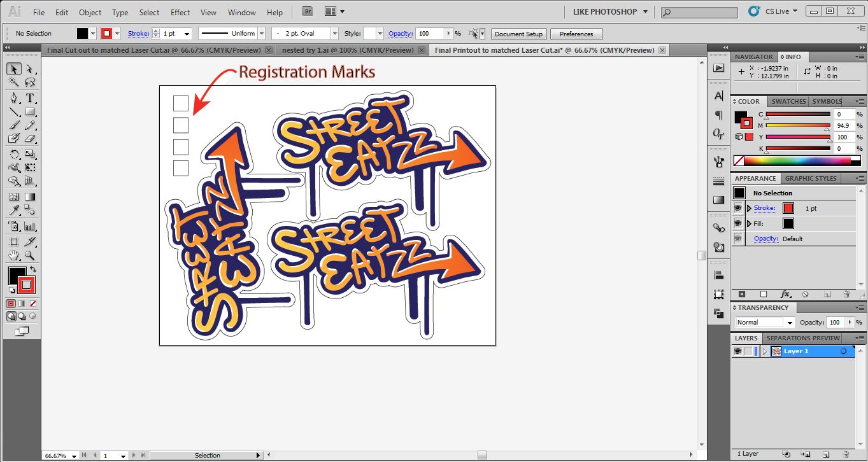Click the Document Setup button
The height and width of the screenshot is (462, 868).
tap(518, 34)
